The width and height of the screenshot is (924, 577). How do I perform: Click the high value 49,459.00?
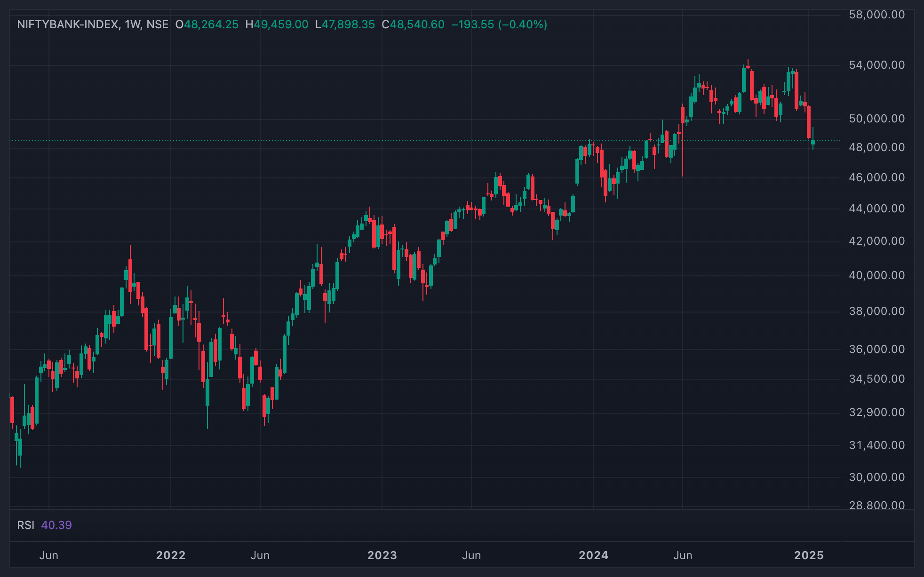coord(281,24)
